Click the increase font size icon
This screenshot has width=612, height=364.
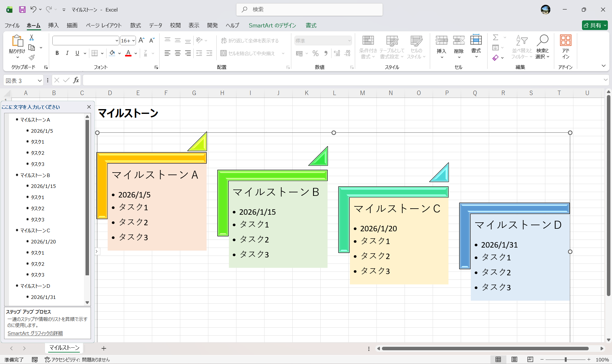[x=141, y=40]
